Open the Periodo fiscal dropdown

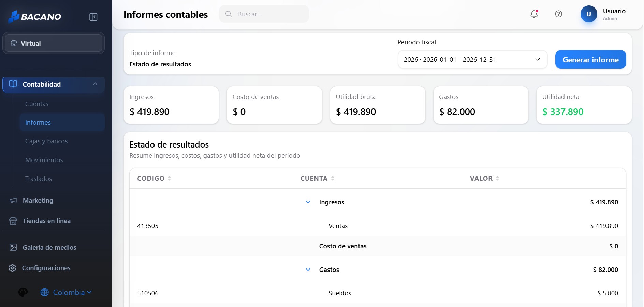472,59
